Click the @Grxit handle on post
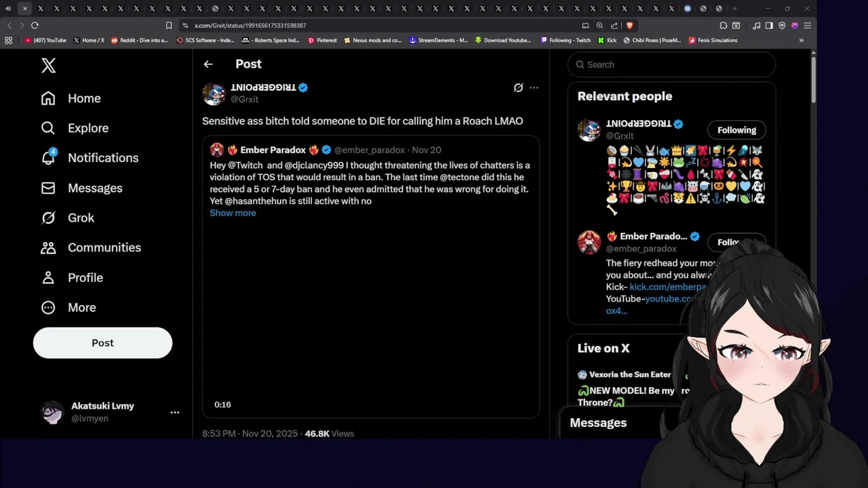 [x=244, y=99]
